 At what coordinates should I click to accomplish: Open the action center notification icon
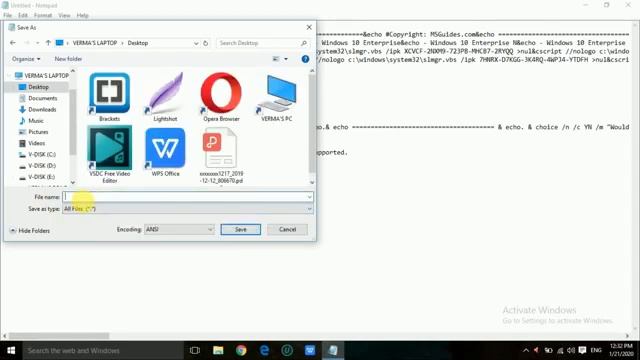(x=582, y=351)
